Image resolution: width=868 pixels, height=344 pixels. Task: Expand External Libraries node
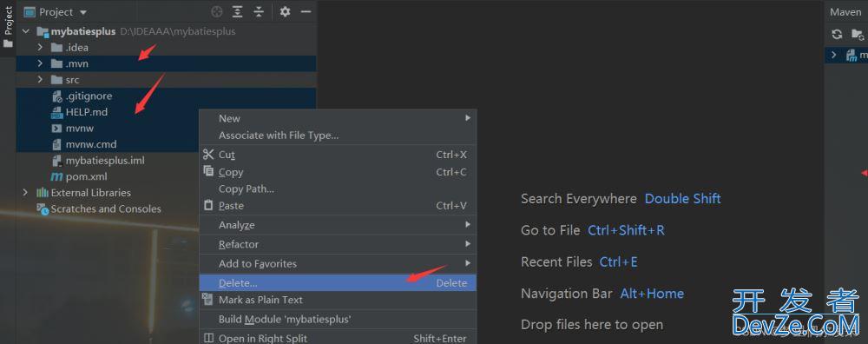pyautogui.click(x=25, y=193)
